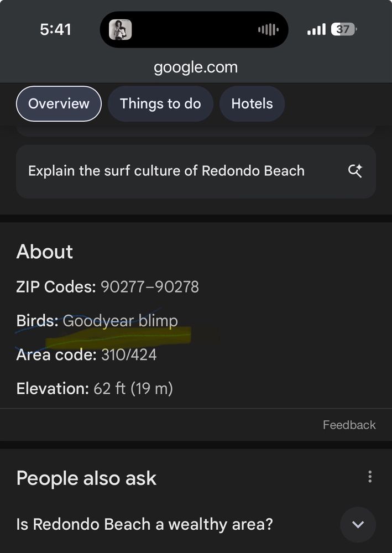This screenshot has height=553, width=392.
Task: Tap the Dynamic Island pill
Action: pos(195,29)
